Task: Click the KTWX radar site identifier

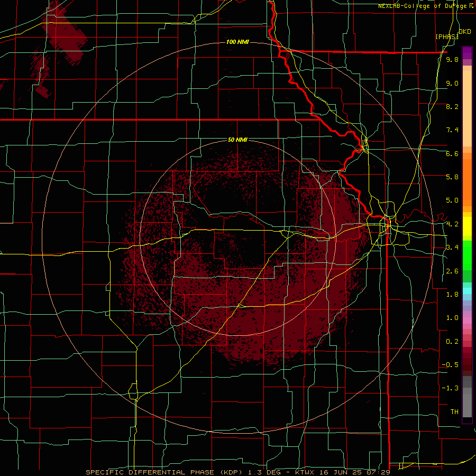Action: click(305, 472)
